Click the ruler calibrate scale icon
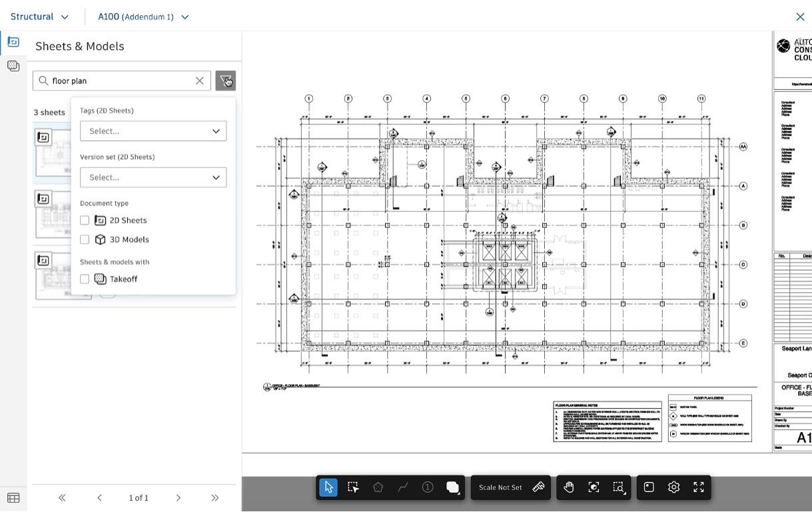812x512 pixels. click(539, 487)
